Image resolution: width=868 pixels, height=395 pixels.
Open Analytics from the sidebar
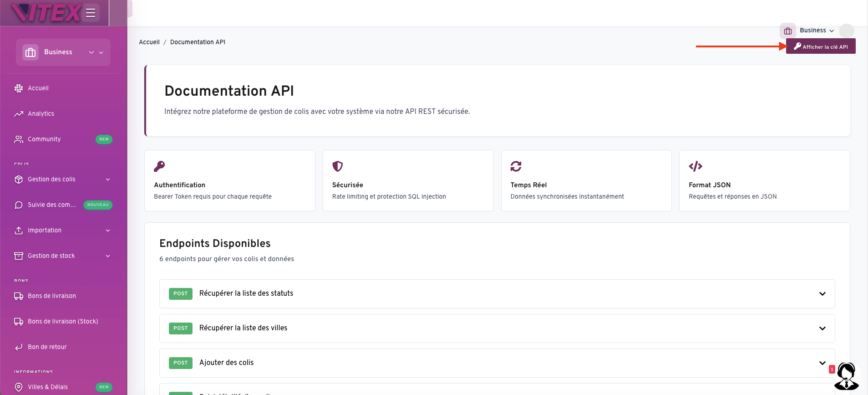(x=41, y=114)
